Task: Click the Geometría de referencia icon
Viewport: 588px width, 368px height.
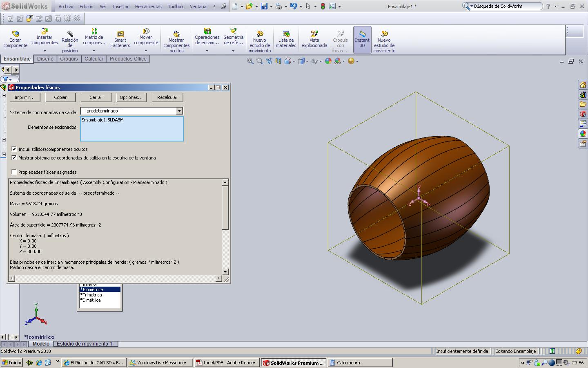Action: (233, 31)
